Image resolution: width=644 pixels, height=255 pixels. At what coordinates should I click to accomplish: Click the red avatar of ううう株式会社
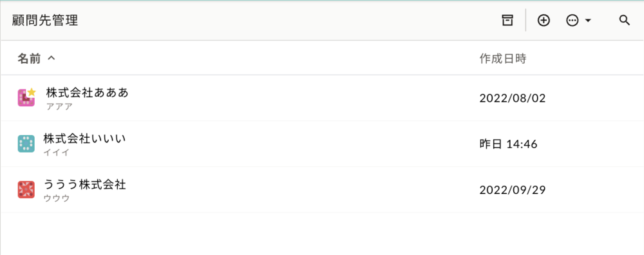tap(26, 190)
